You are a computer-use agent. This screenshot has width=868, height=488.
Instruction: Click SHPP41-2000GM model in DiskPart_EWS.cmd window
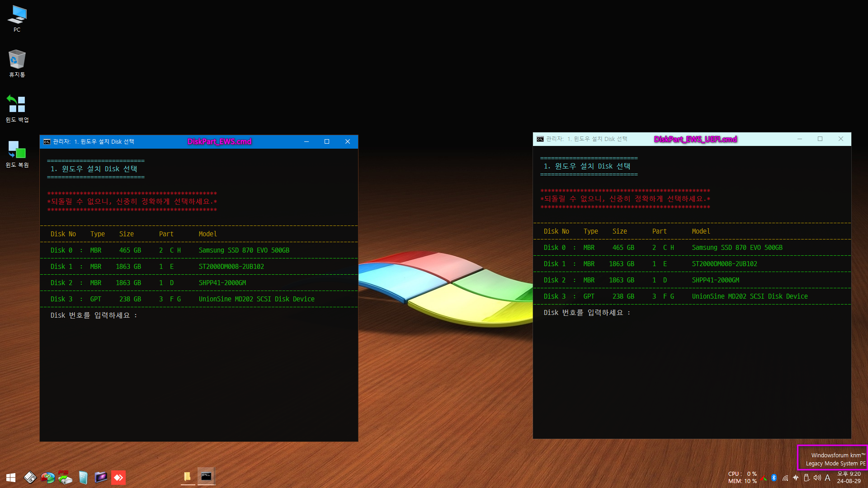pyautogui.click(x=222, y=283)
